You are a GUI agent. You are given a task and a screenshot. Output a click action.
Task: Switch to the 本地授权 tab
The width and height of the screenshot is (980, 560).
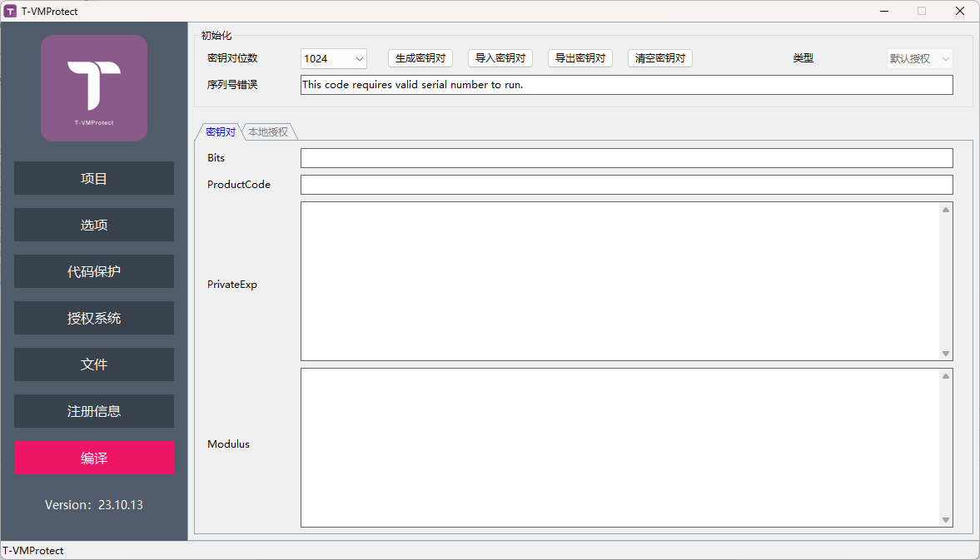pos(268,131)
